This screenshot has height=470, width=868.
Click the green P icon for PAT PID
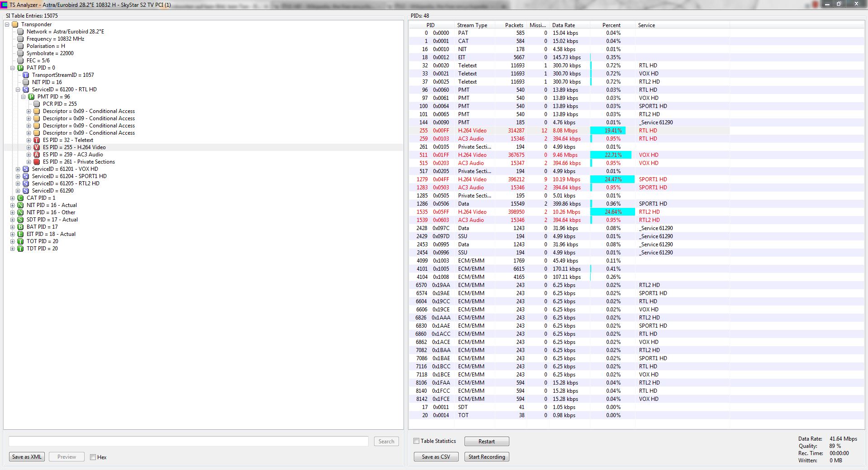click(x=20, y=68)
